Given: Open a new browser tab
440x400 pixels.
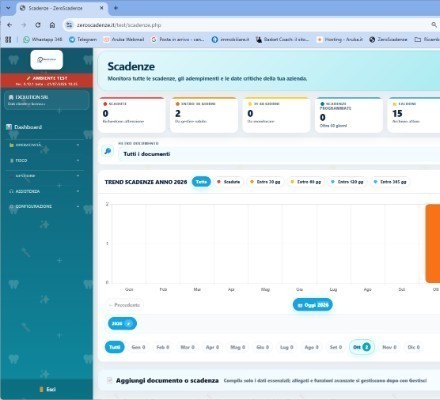Looking at the screenshot, I should tap(116, 8).
